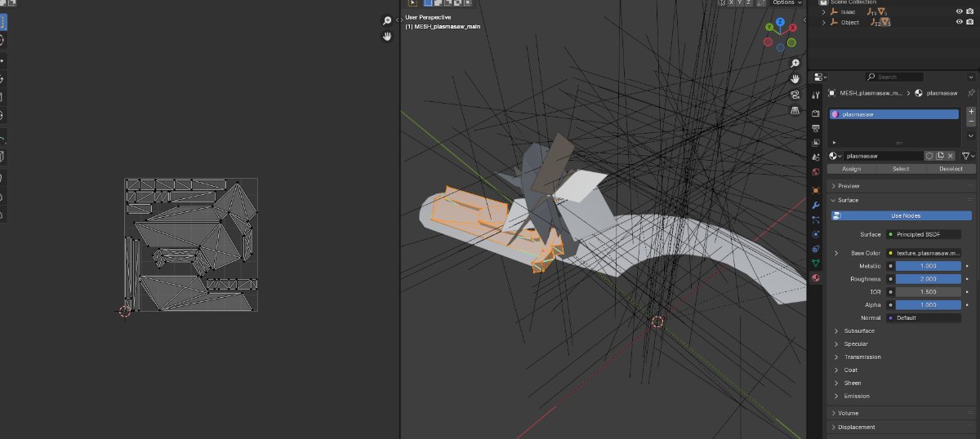
Task: Click the UV editor zoom magnifier icon
Action: (387, 20)
